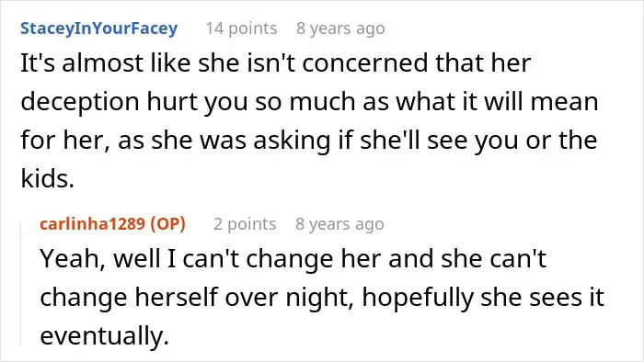Click the word 'night,' in the reply

coord(319,298)
